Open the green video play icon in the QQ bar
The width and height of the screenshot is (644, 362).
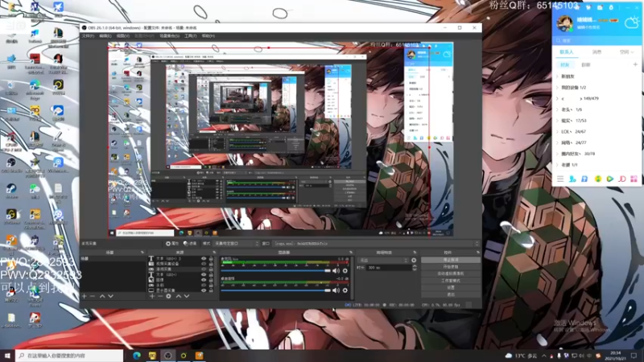coord(610,179)
